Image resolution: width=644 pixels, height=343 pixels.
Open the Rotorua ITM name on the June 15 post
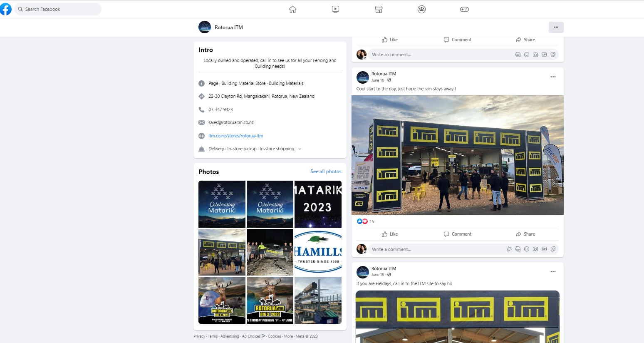pyautogui.click(x=384, y=268)
